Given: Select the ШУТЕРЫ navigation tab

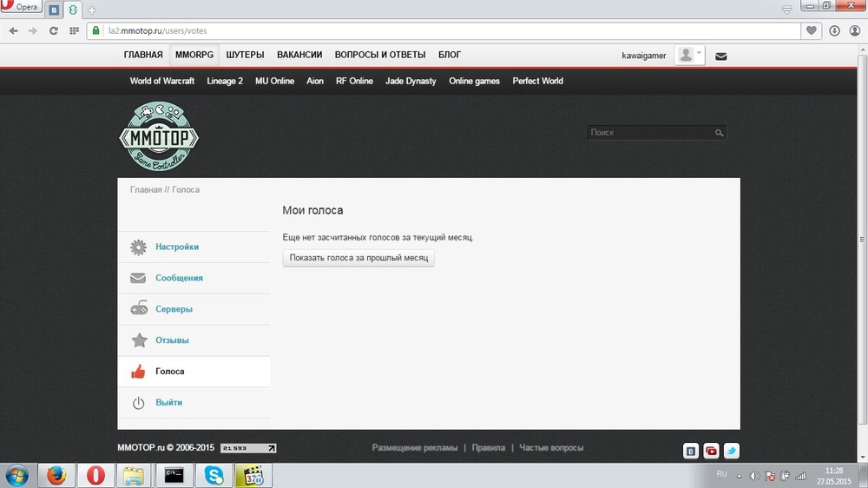Looking at the screenshot, I should coord(245,55).
